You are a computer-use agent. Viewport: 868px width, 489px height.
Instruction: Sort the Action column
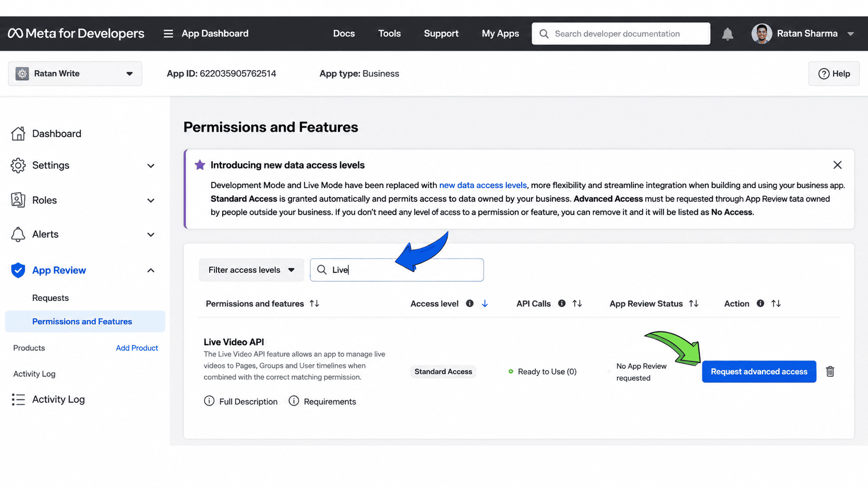[776, 303]
